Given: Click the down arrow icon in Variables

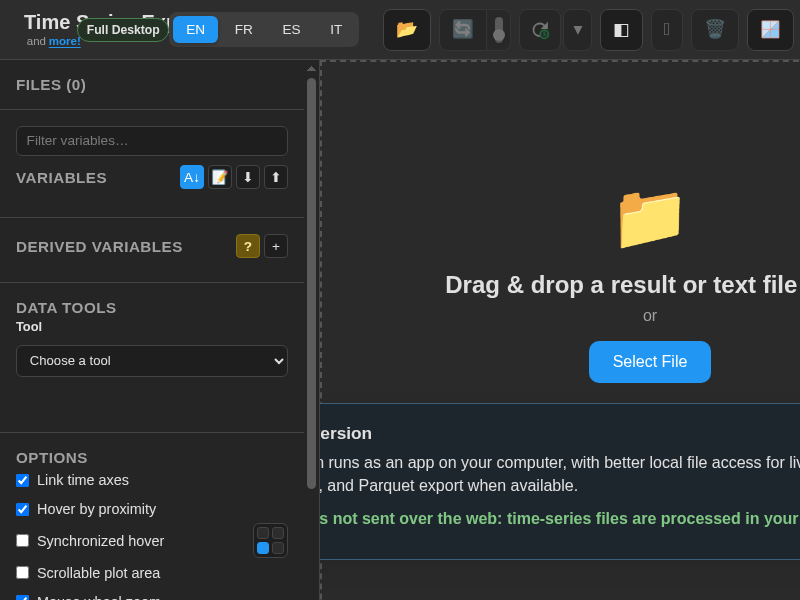Looking at the screenshot, I should 248,177.
